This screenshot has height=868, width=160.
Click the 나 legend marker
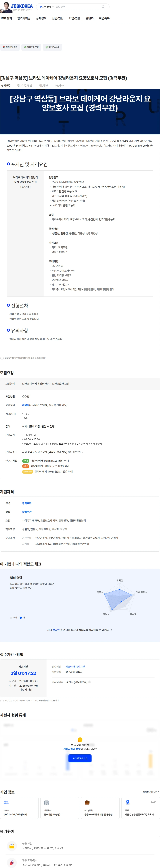tap(20, 618)
